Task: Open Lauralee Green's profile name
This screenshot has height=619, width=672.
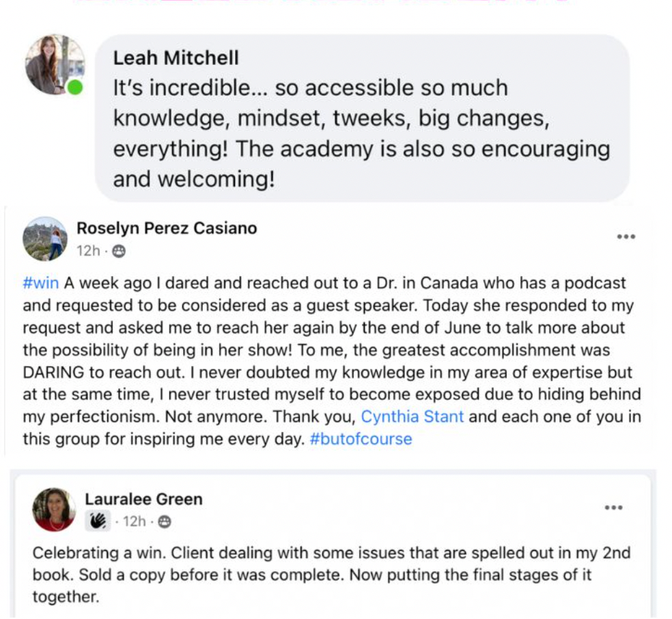Action: pyautogui.click(x=143, y=499)
